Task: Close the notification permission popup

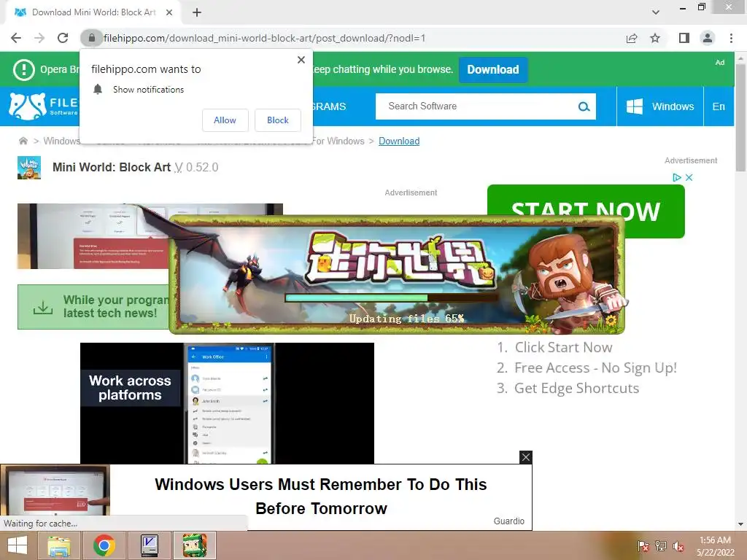Action: [x=301, y=60]
